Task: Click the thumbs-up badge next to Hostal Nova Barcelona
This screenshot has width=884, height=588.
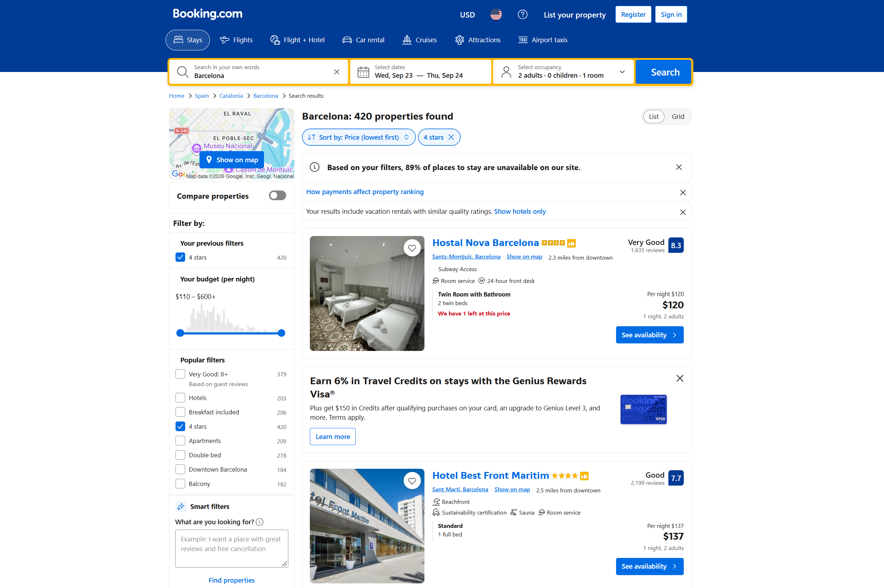Action: point(571,244)
